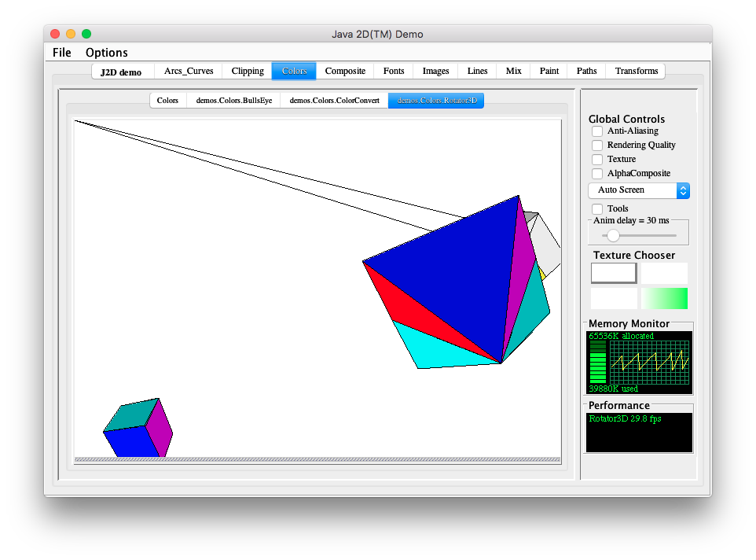This screenshot has height=560, width=756.
Task: Select the Composite tab
Action: pyautogui.click(x=345, y=72)
